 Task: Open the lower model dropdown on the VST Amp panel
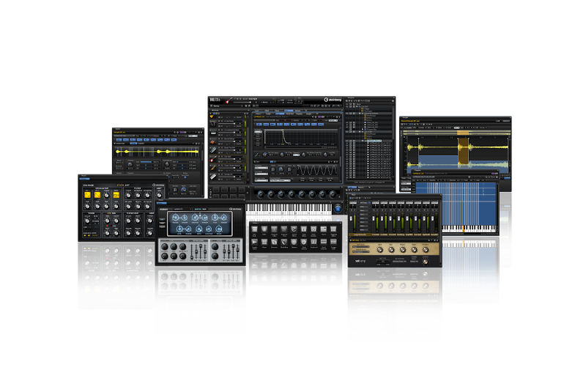pyautogui.click(x=361, y=252)
